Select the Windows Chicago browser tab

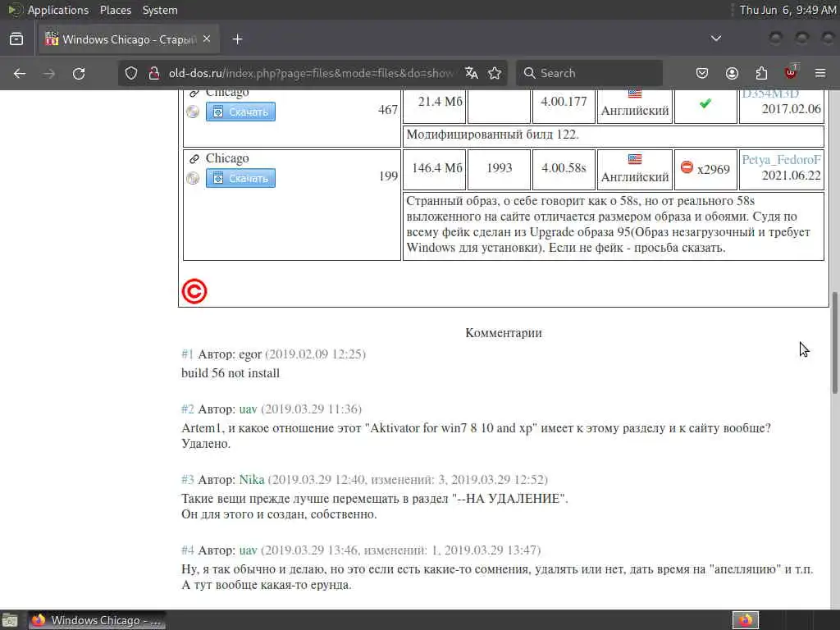(129, 39)
